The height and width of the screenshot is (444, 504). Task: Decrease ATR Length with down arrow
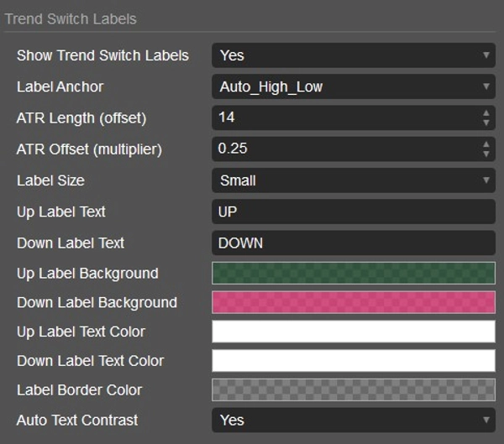[x=486, y=123]
